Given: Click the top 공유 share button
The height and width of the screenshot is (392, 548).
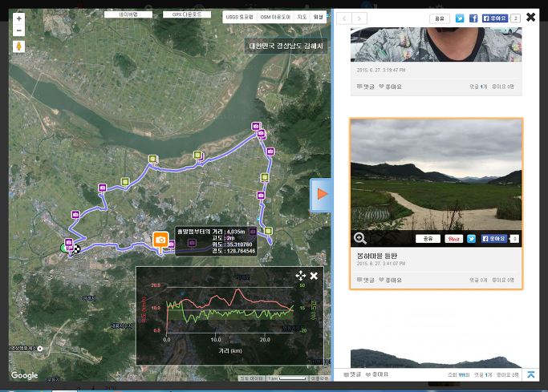Looking at the screenshot, I should click(x=440, y=18).
